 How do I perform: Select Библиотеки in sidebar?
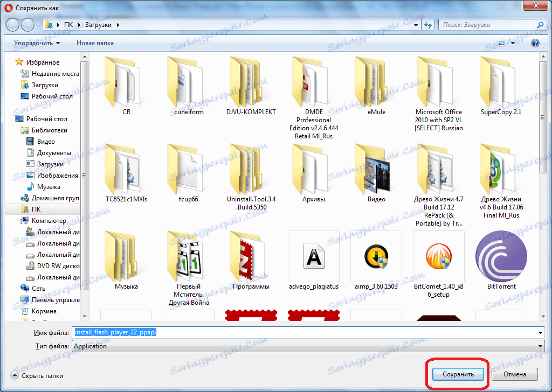coord(44,130)
